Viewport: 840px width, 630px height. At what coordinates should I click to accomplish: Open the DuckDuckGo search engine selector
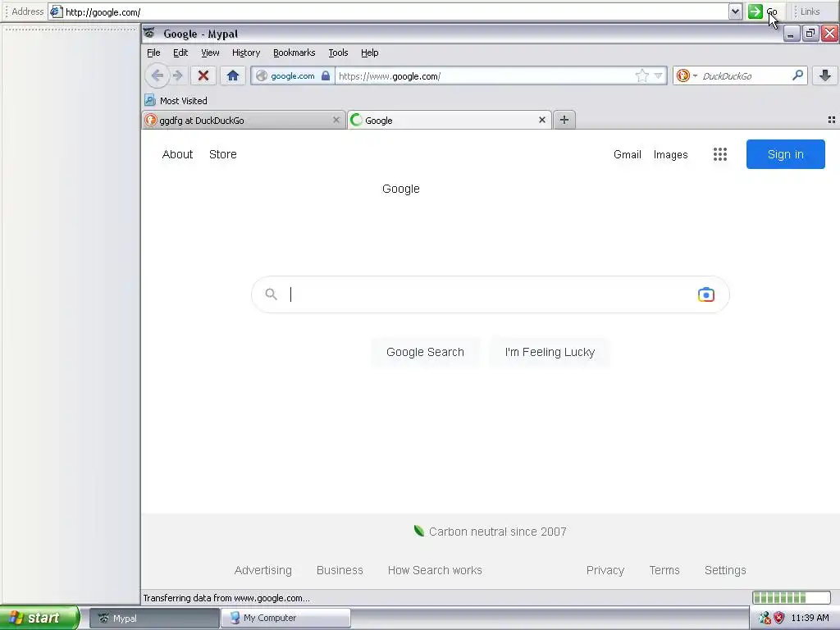pyautogui.click(x=687, y=75)
